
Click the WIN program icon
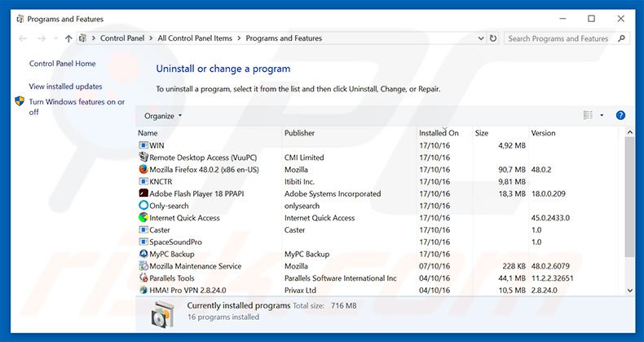click(x=143, y=145)
